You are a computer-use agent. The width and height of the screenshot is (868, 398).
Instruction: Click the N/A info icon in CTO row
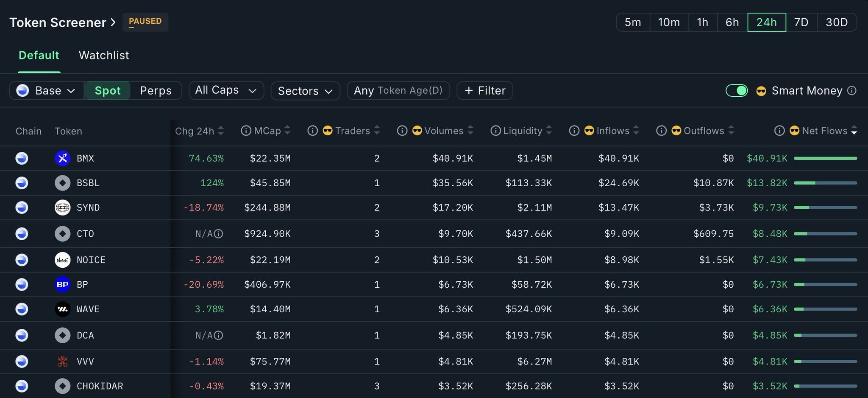point(218,234)
